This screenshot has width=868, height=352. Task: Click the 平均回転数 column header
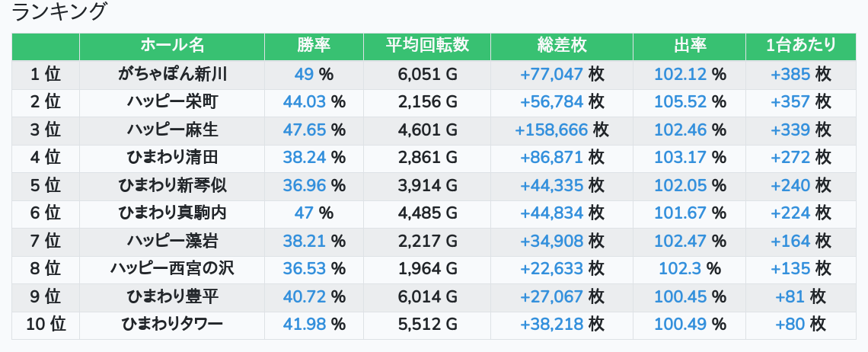pyautogui.click(x=427, y=46)
